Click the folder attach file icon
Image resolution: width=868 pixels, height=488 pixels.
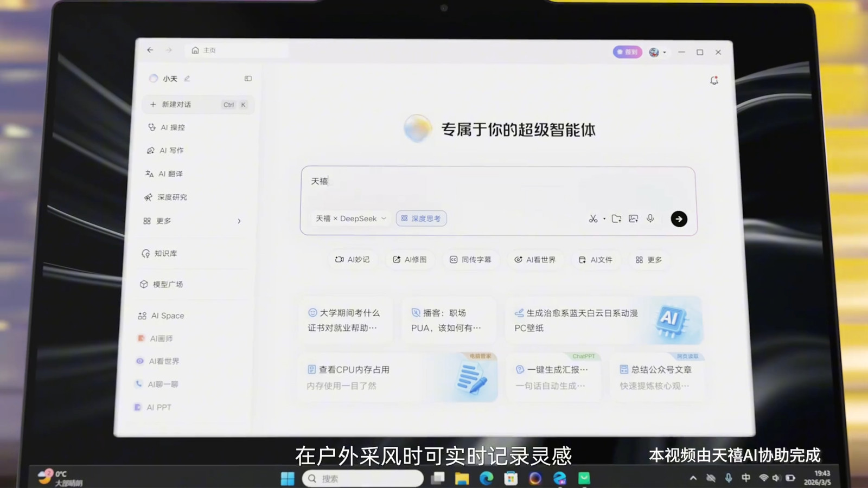(616, 219)
